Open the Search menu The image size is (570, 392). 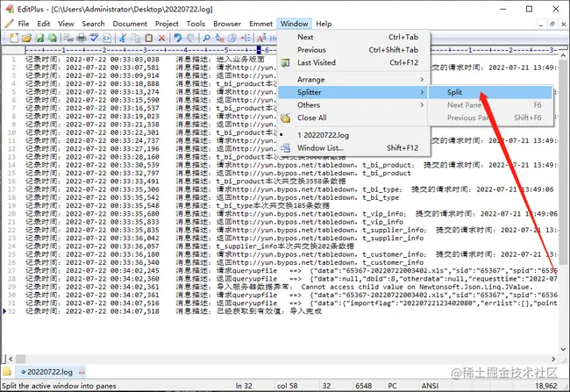click(94, 24)
